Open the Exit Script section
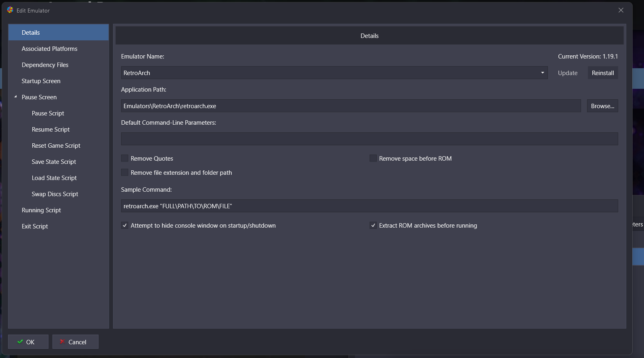Viewport: 644px width, 358px height. click(x=59, y=226)
